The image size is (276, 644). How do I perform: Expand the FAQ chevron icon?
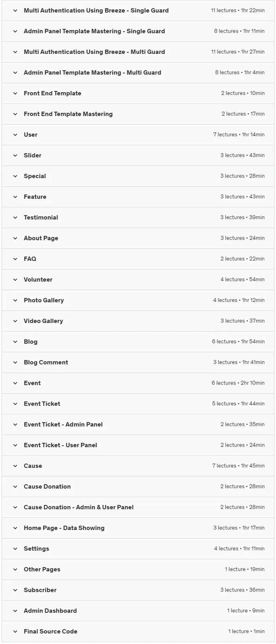(x=15, y=259)
